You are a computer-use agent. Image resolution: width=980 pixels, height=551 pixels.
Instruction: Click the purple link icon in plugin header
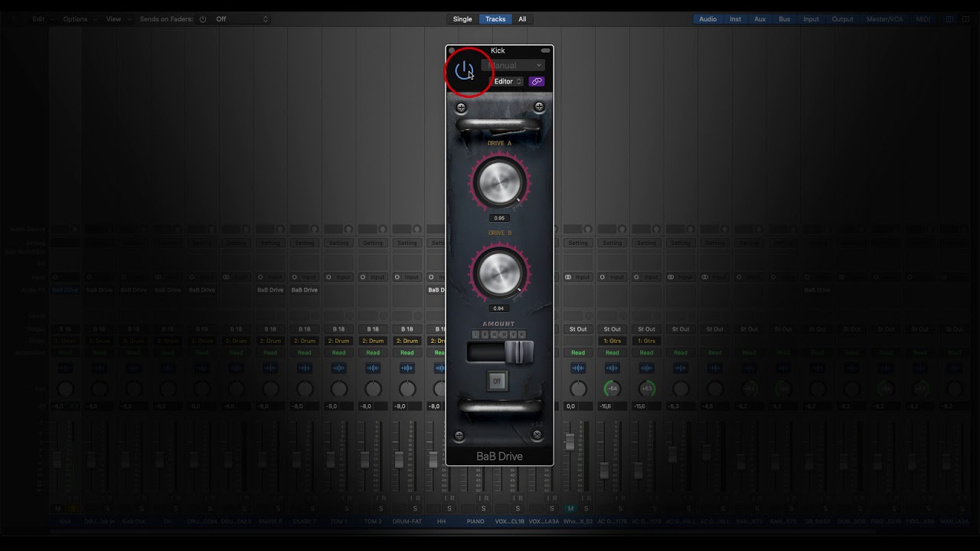click(x=537, y=81)
